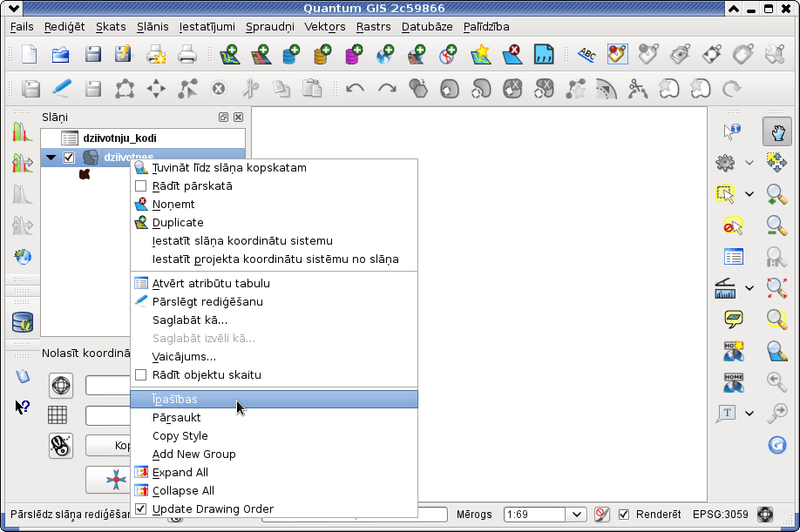Open the Datubāze menu

click(x=427, y=26)
